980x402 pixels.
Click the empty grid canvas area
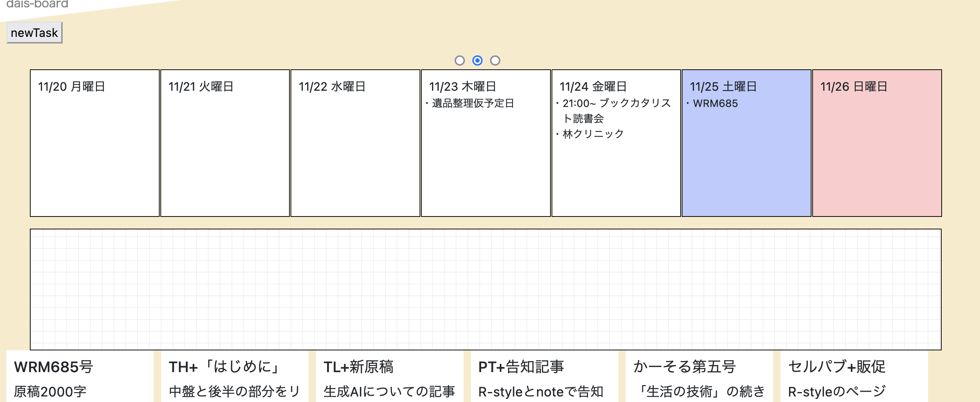486,289
